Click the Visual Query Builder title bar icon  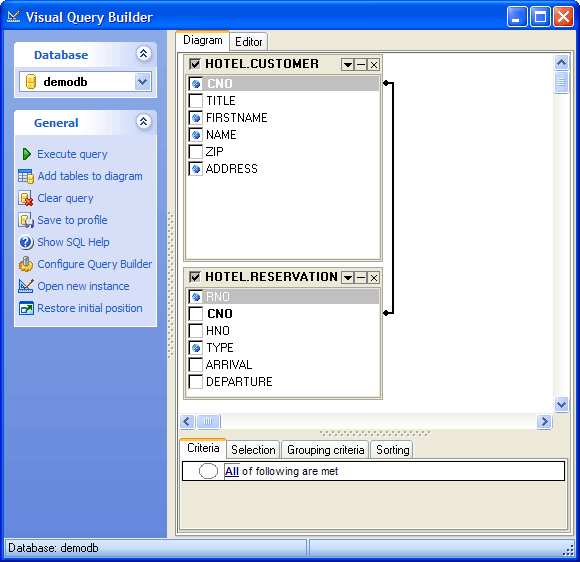(x=14, y=17)
